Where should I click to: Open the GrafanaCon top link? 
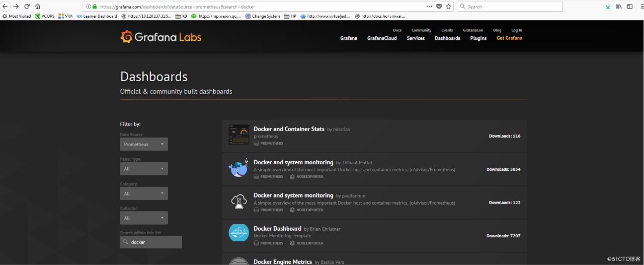tap(473, 30)
